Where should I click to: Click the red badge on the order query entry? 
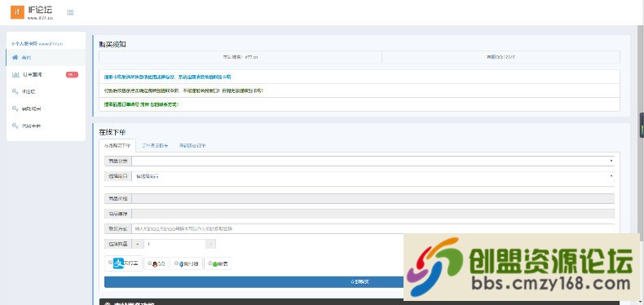click(72, 74)
